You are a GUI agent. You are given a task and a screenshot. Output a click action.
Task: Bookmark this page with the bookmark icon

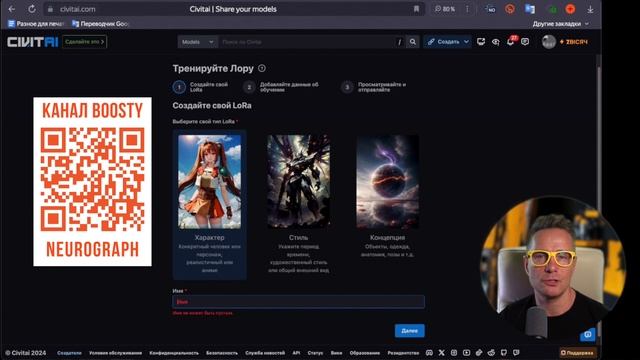(x=416, y=9)
